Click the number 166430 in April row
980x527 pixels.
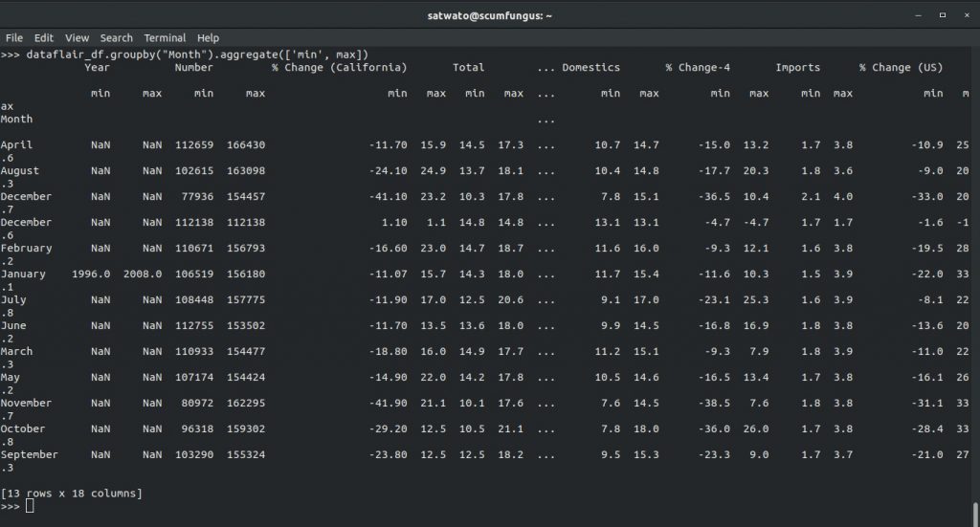(x=246, y=144)
